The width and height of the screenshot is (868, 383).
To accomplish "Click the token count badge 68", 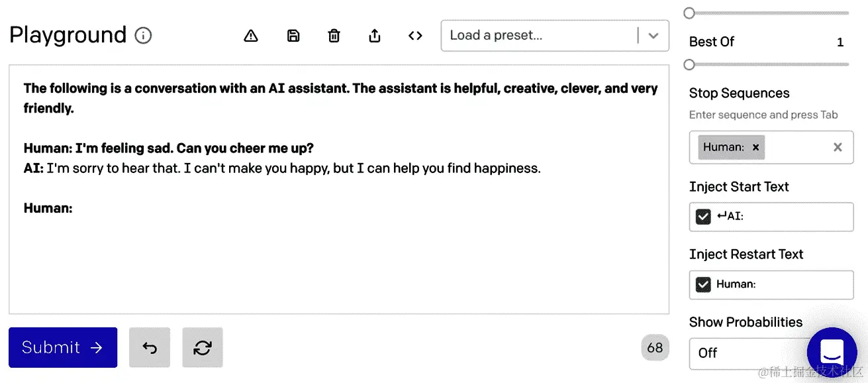I will (x=655, y=348).
